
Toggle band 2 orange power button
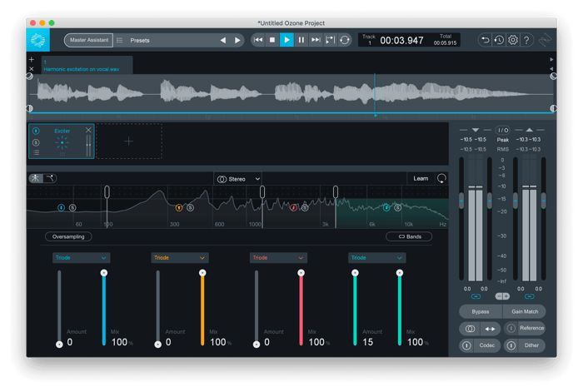pos(179,208)
